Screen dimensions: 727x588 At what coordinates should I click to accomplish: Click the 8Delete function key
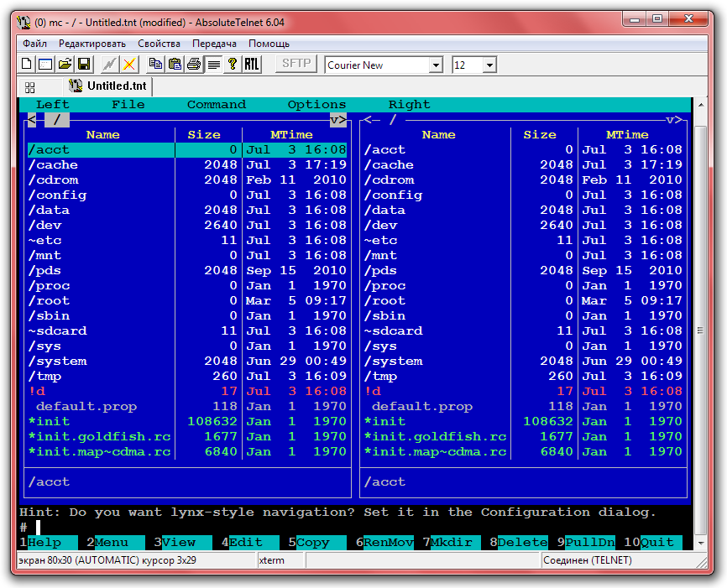518,542
